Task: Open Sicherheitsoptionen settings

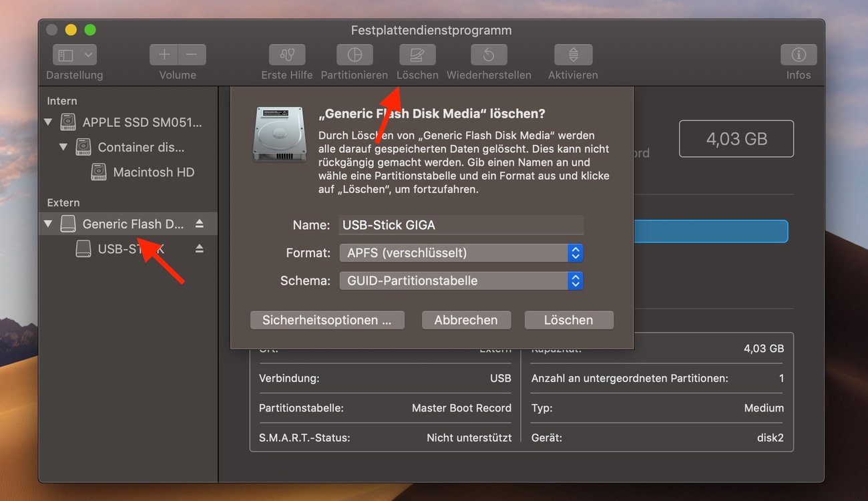Action: 327,320
